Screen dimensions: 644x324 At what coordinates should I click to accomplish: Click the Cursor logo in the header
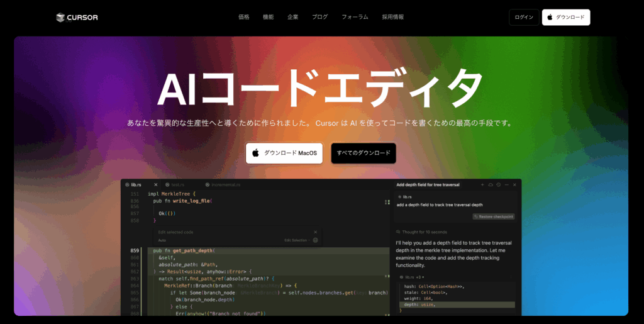tap(77, 17)
